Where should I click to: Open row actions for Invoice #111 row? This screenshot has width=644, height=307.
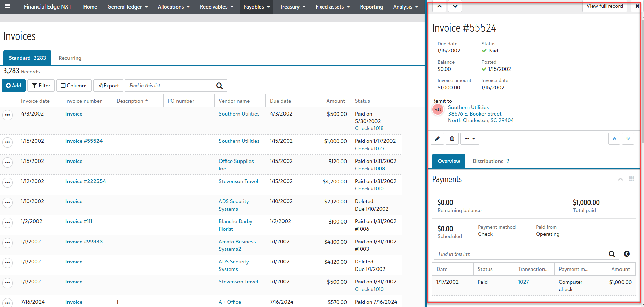7,222
